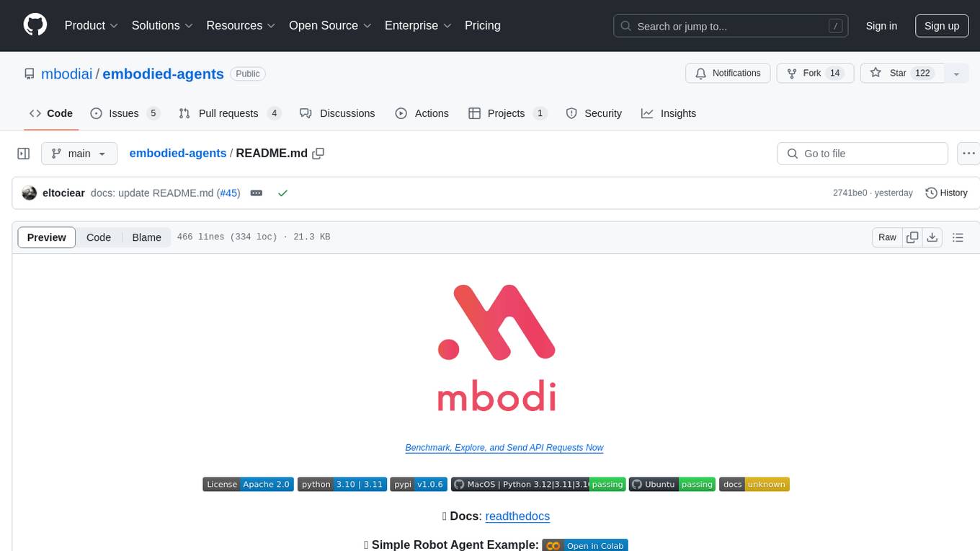Open the Issues tab
The image size is (980, 551).
tap(125, 113)
